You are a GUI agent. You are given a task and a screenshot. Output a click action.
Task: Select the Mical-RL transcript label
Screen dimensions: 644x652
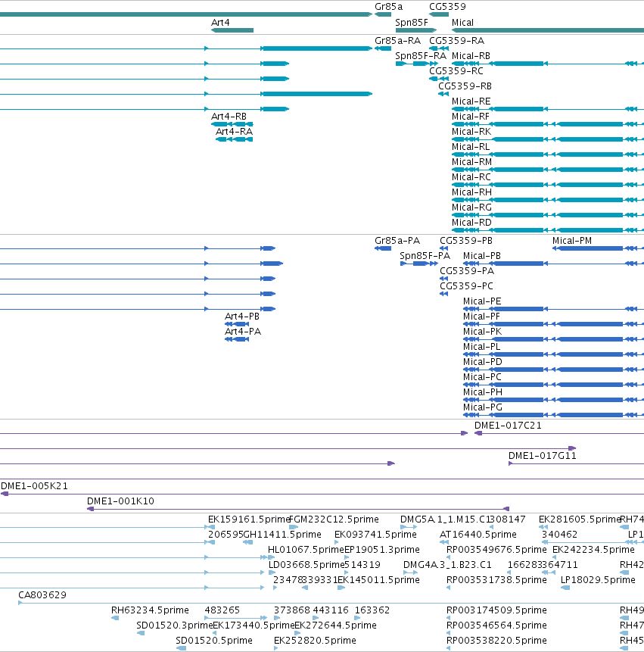point(471,147)
